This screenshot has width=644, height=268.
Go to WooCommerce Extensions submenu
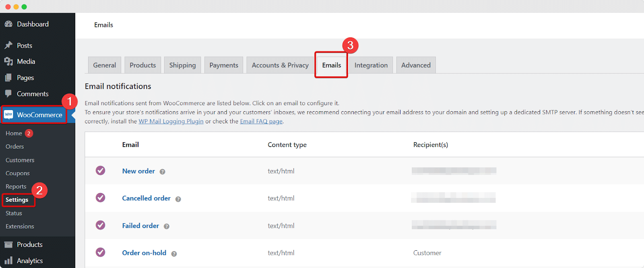20,226
